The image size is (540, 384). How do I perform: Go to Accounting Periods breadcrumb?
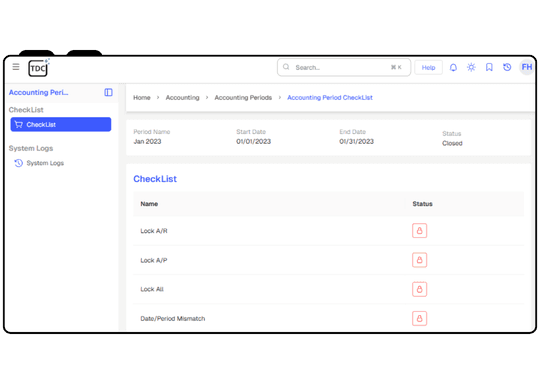[x=243, y=97]
